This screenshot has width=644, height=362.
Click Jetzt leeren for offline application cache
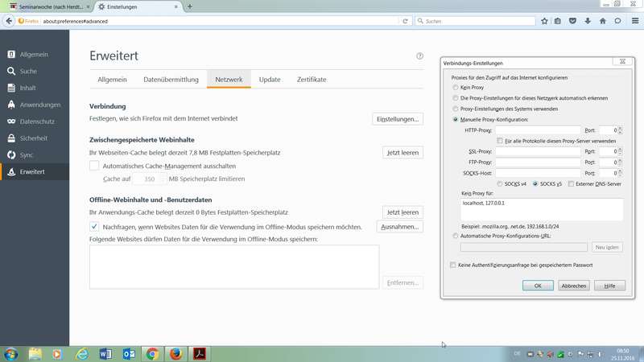pyautogui.click(x=402, y=212)
